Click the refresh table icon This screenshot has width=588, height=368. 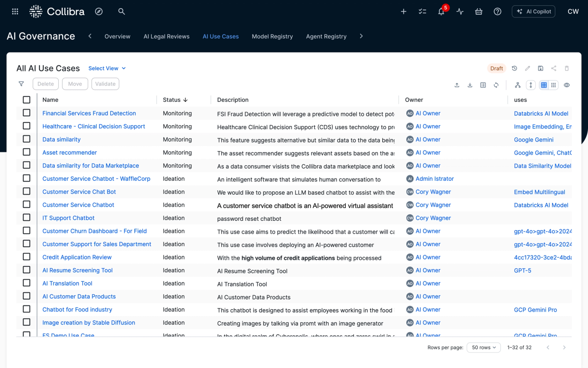click(496, 85)
